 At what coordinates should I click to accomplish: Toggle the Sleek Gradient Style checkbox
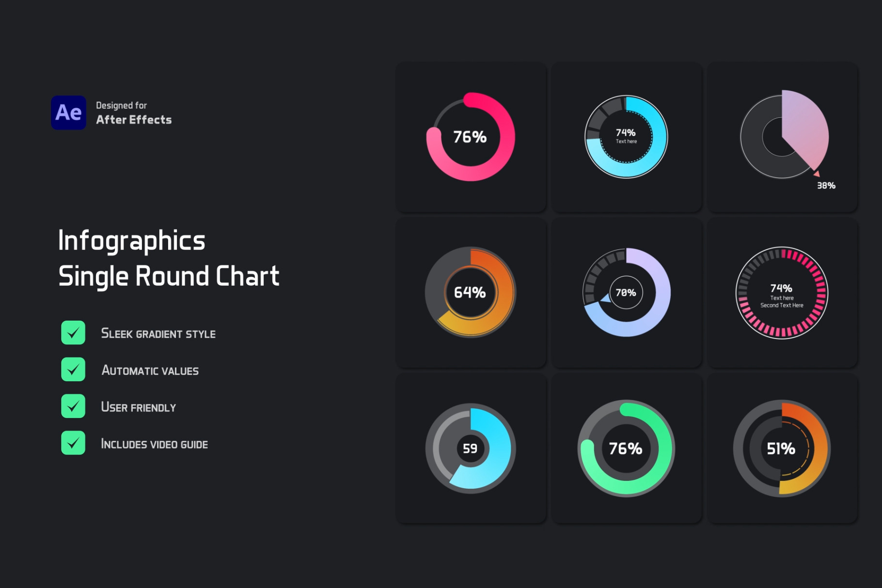click(x=73, y=333)
